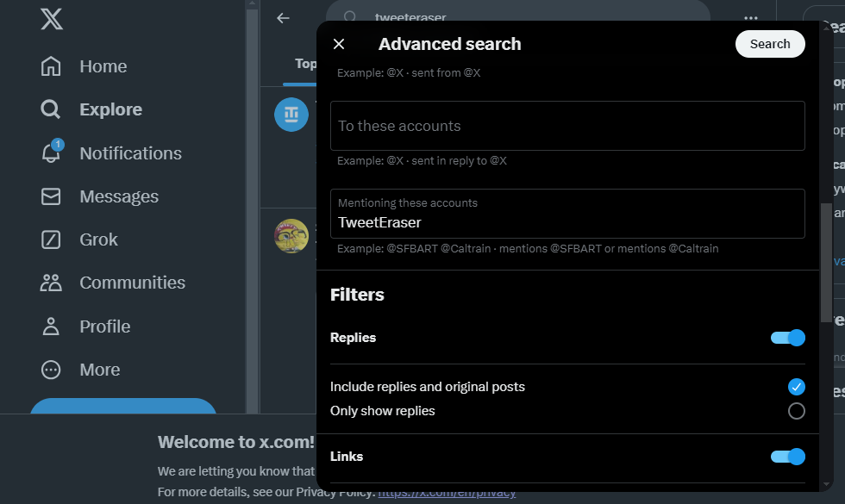The width and height of the screenshot is (845, 504).
Task: Turn off the Replies toggle
Action: click(x=787, y=338)
